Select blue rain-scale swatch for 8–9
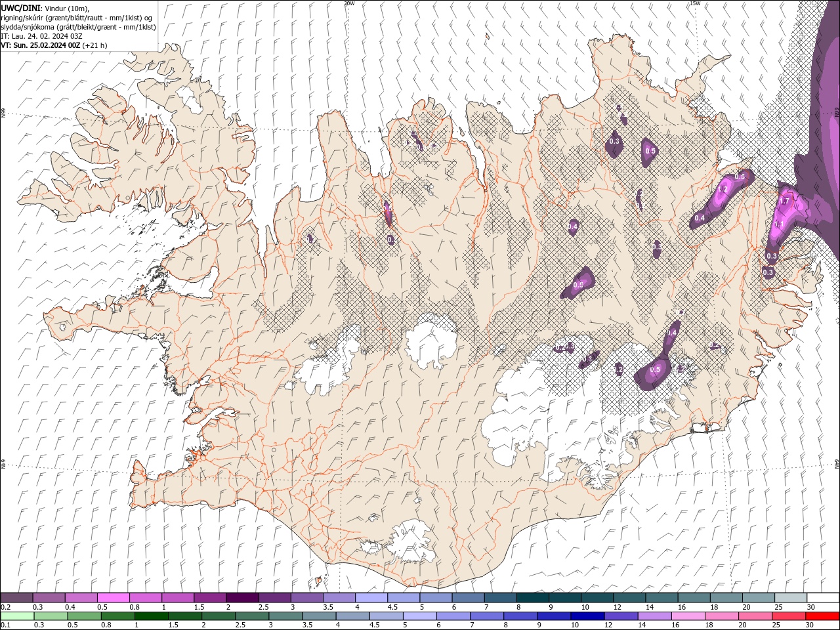Image resolution: width=840 pixels, height=630 pixels. (520, 616)
